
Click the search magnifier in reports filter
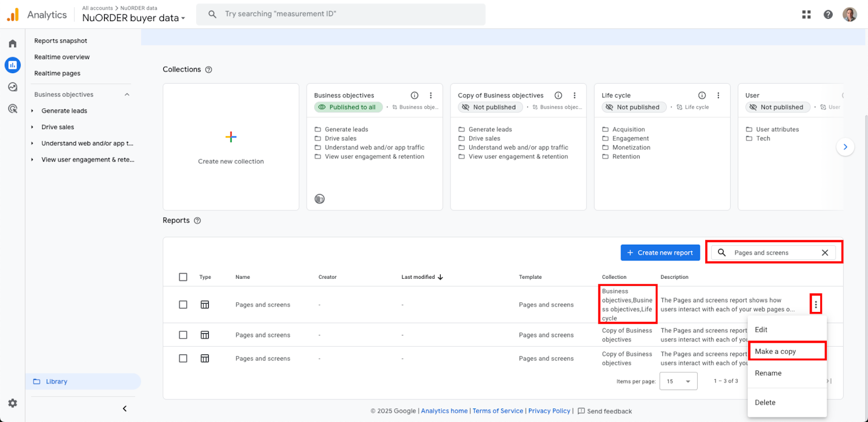pos(722,253)
